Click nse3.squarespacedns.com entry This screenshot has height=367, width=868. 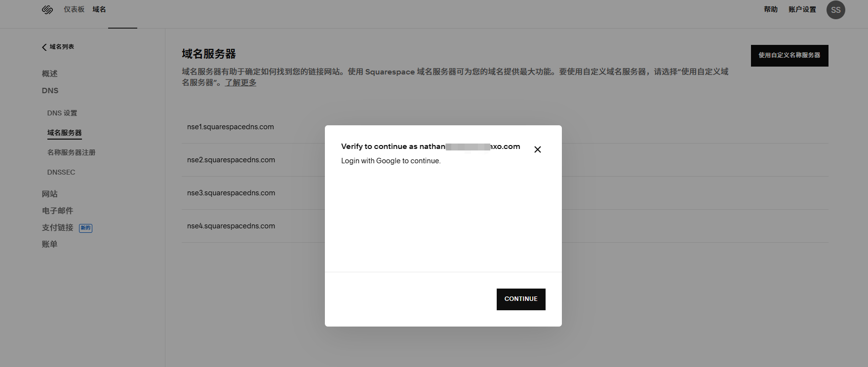[x=231, y=193]
